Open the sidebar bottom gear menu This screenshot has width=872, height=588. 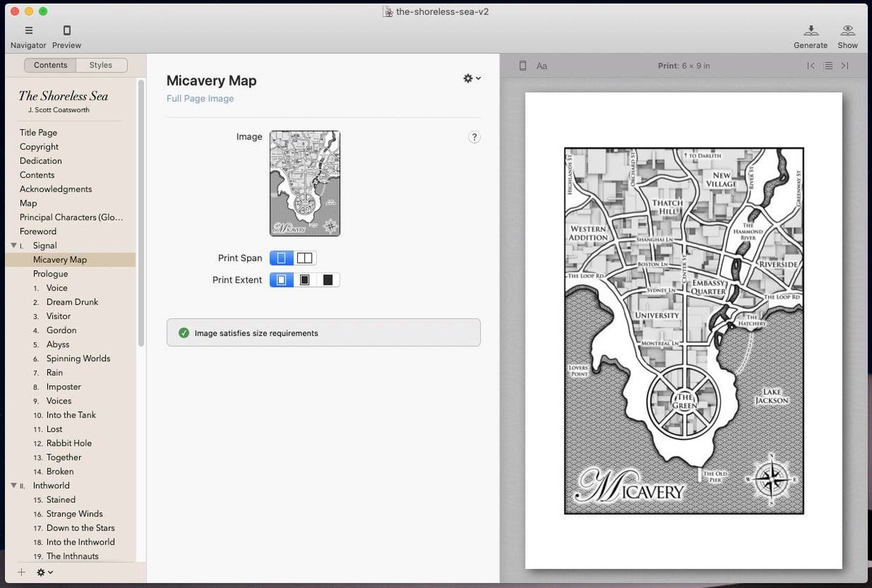coord(44,573)
